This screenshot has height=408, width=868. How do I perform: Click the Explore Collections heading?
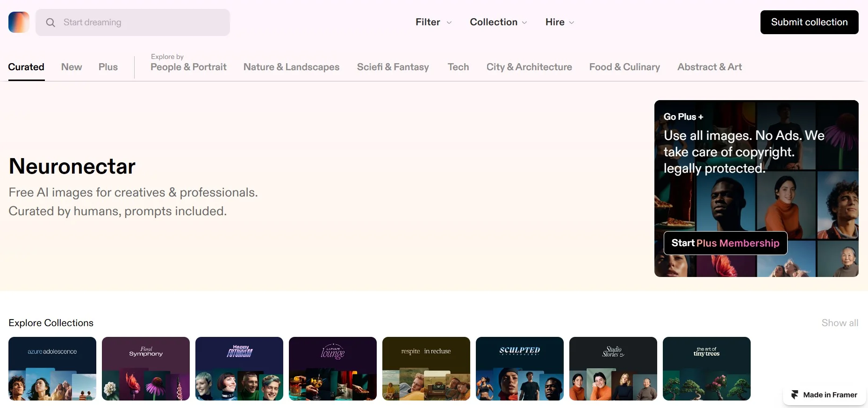51,323
